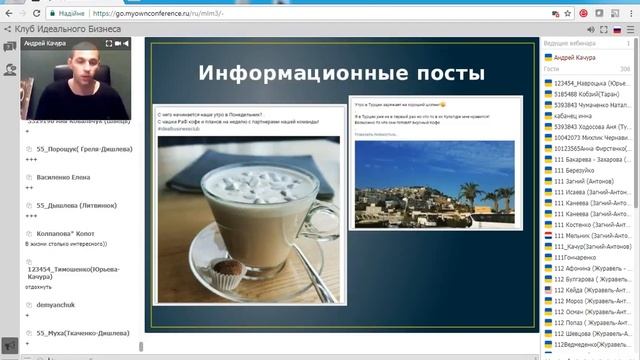The image size is (640, 360).
Task: Click chat author demyanchuk
Action: (56, 305)
